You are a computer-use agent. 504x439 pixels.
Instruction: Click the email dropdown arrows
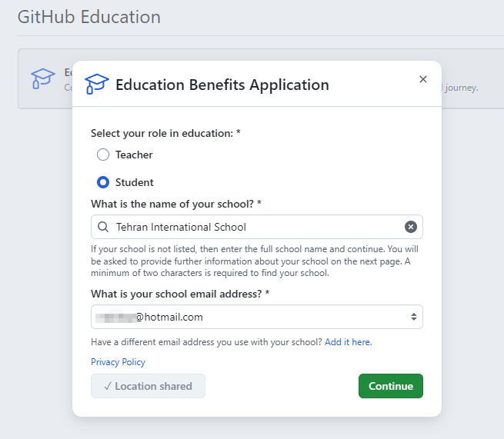(413, 317)
